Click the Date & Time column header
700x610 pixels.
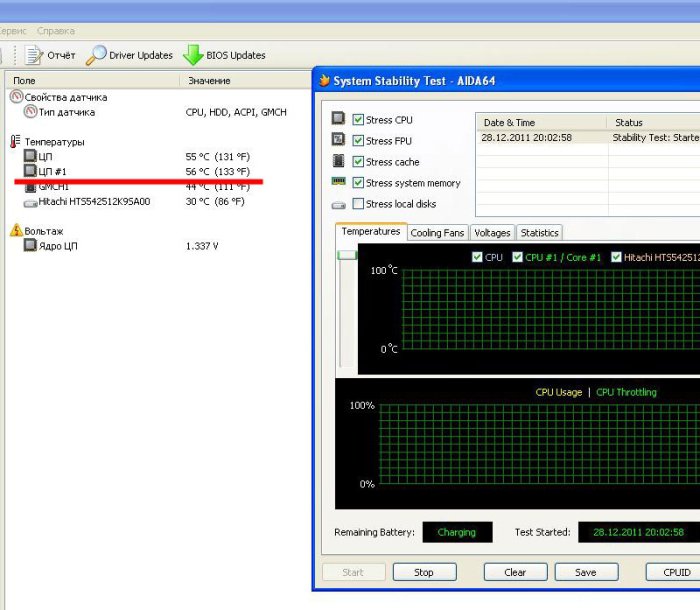[541, 122]
